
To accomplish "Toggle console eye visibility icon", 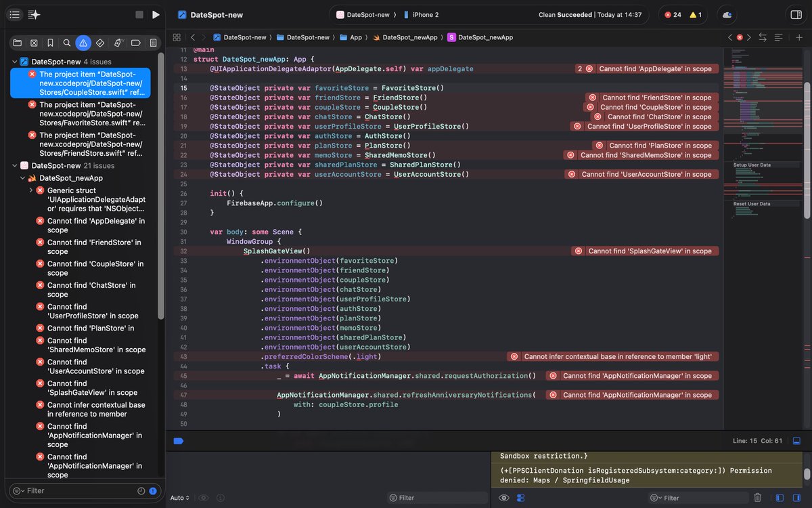I will (x=503, y=498).
